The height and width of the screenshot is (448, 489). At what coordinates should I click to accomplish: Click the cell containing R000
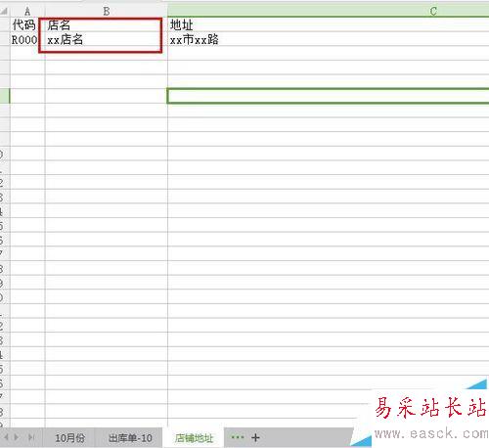click(x=27, y=39)
